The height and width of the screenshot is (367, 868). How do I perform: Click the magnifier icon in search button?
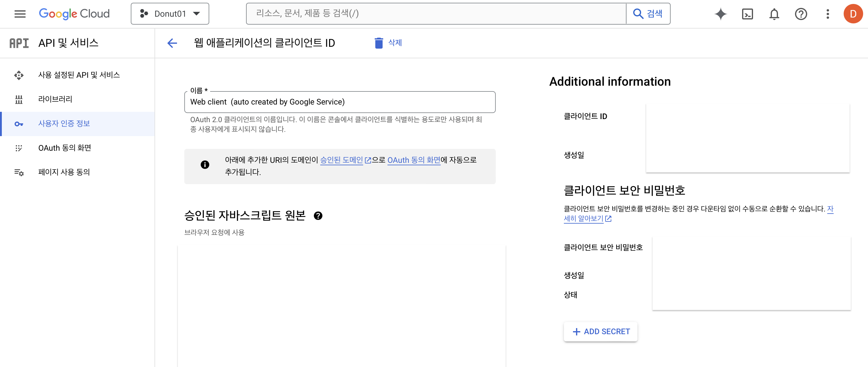click(638, 14)
